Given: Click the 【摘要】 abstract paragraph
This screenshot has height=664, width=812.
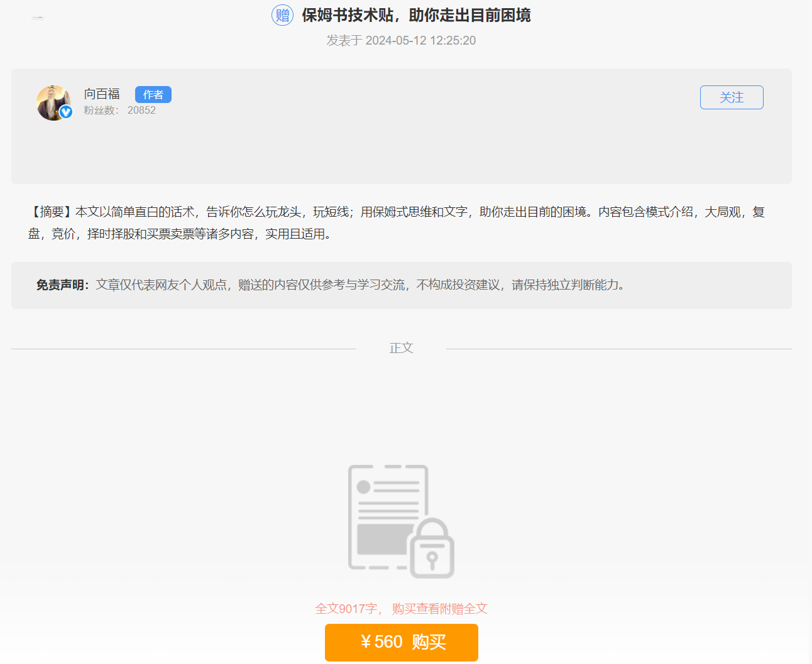Looking at the screenshot, I should pos(396,212).
